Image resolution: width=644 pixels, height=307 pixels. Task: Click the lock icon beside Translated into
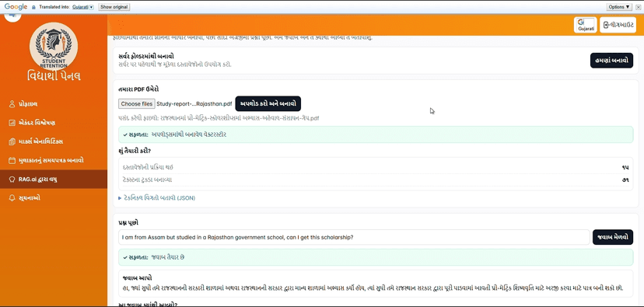34,7
